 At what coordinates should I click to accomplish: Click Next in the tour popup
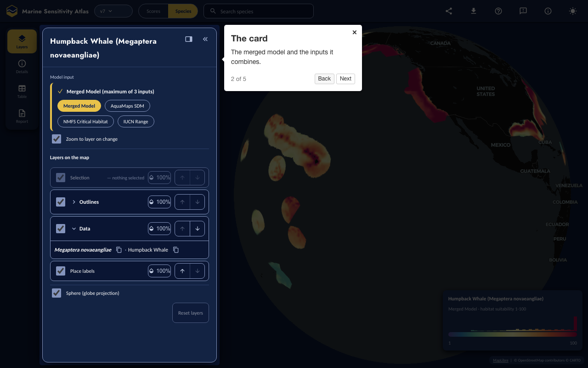point(345,79)
